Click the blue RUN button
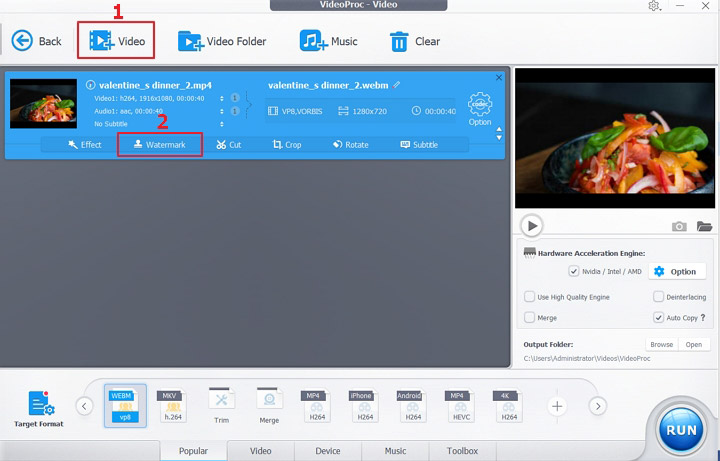Screen dimensions: 720x461 point(681,430)
